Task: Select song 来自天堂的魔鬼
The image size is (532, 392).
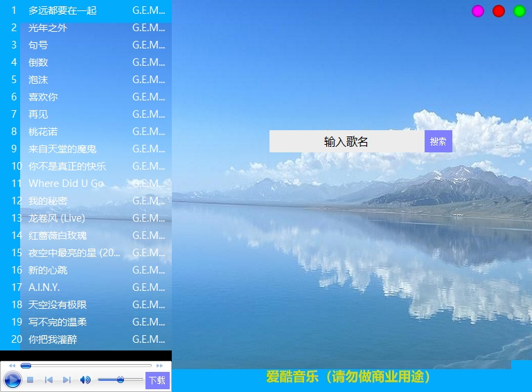Action: pyautogui.click(x=62, y=149)
